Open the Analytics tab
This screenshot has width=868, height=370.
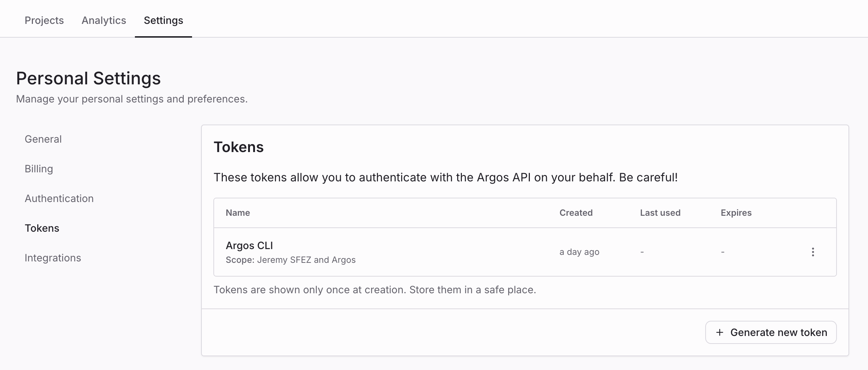click(x=104, y=20)
